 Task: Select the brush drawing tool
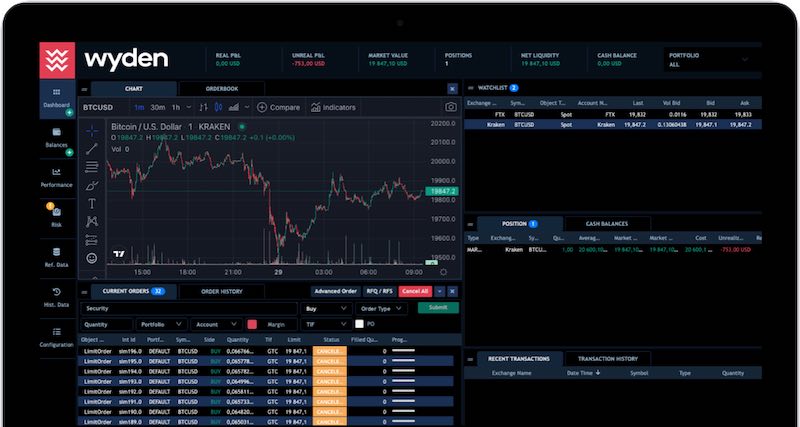point(92,185)
